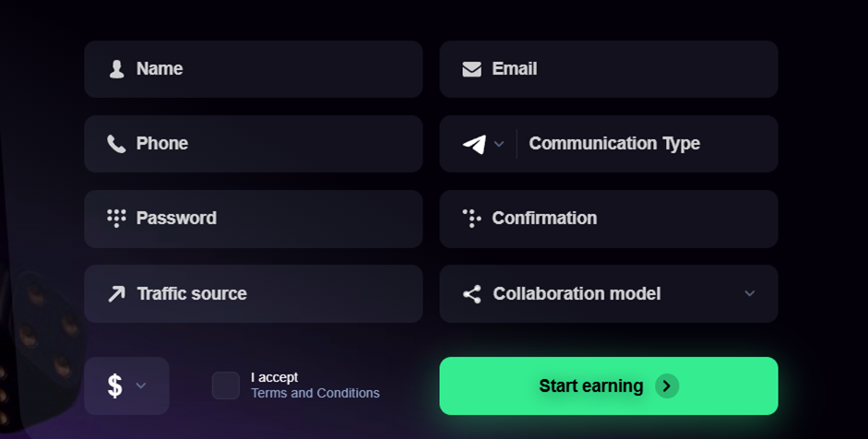Click the Telegram paper plane icon

474,144
